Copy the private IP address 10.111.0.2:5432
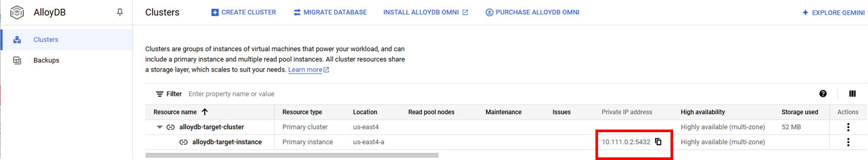 coord(658,142)
